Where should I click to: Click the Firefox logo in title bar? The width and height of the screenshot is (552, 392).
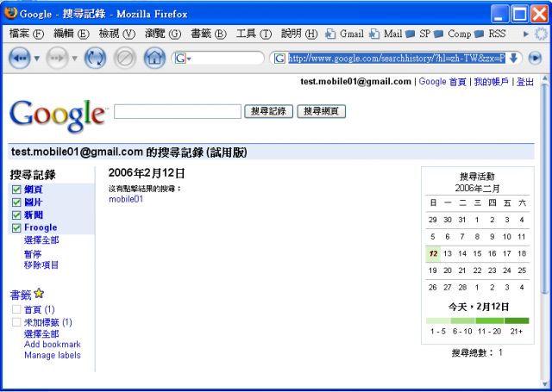coord(10,13)
